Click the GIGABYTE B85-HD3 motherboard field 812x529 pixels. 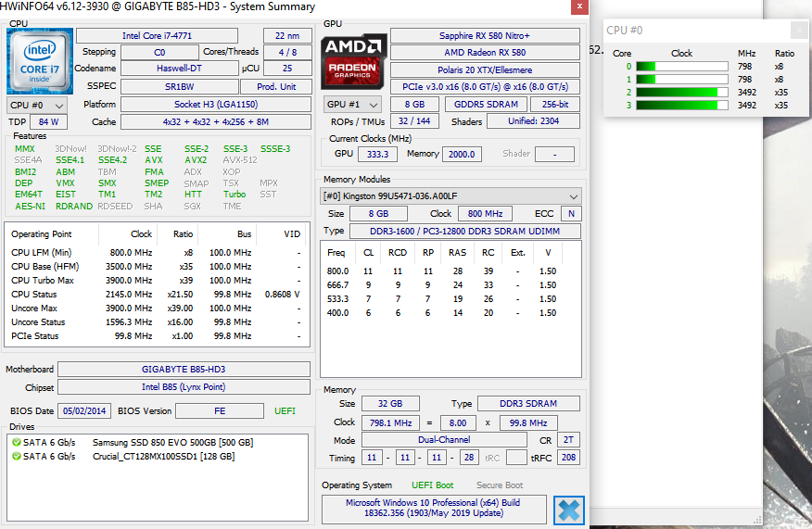coord(184,370)
